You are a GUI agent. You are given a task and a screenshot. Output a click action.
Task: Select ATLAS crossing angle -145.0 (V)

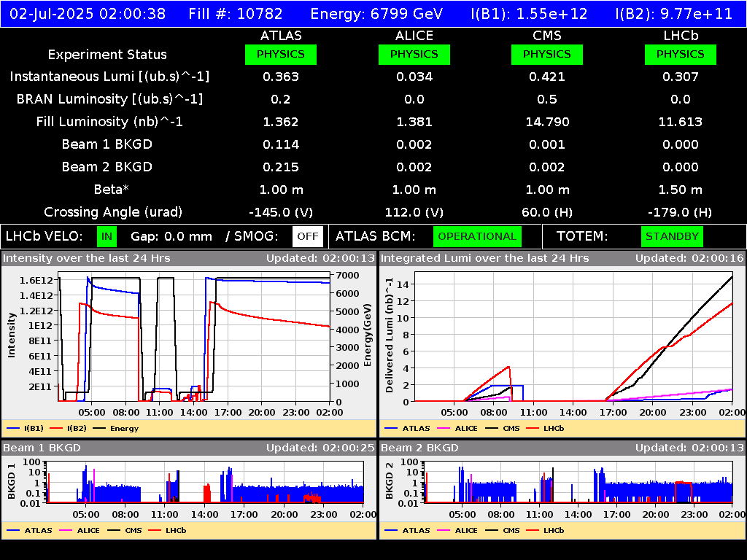[x=281, y=212]
